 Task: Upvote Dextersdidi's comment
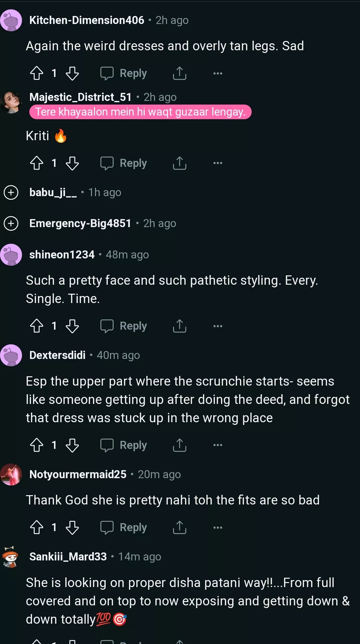37,445
